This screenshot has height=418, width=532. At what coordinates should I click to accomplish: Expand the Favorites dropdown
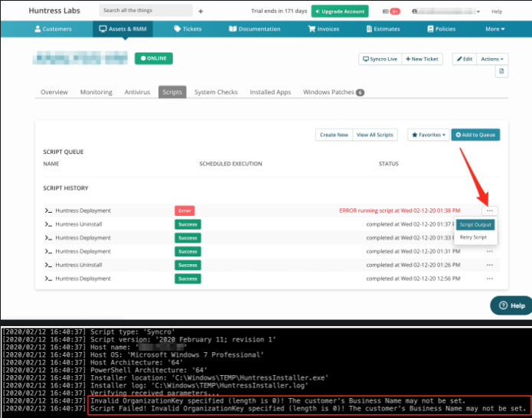pyautogui.click(x=428, y=135)
